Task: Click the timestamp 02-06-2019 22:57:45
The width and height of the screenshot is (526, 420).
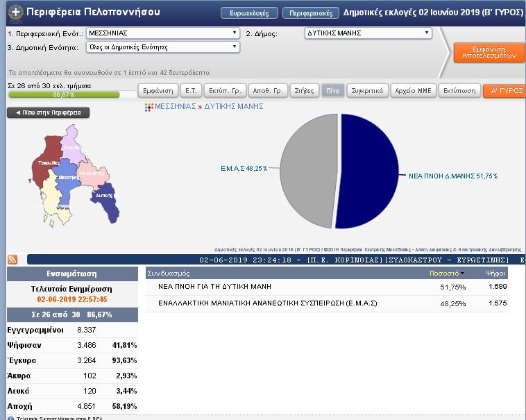Action: pyautogui.click(x=72, y=299)
